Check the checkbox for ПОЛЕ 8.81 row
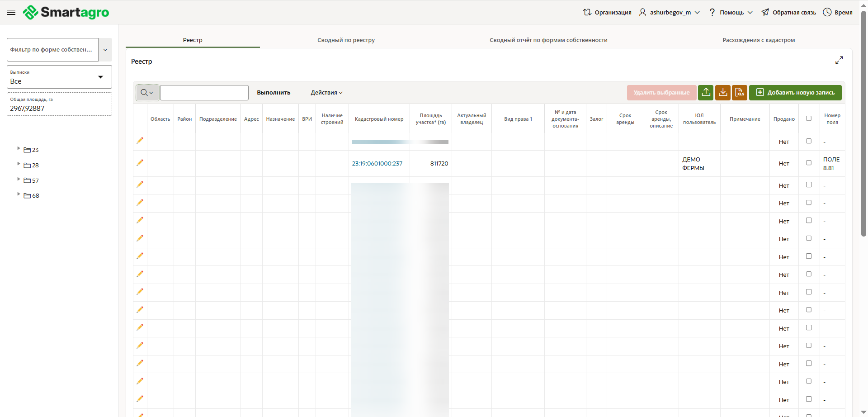The image size is (868, 417). coord(809,163)
